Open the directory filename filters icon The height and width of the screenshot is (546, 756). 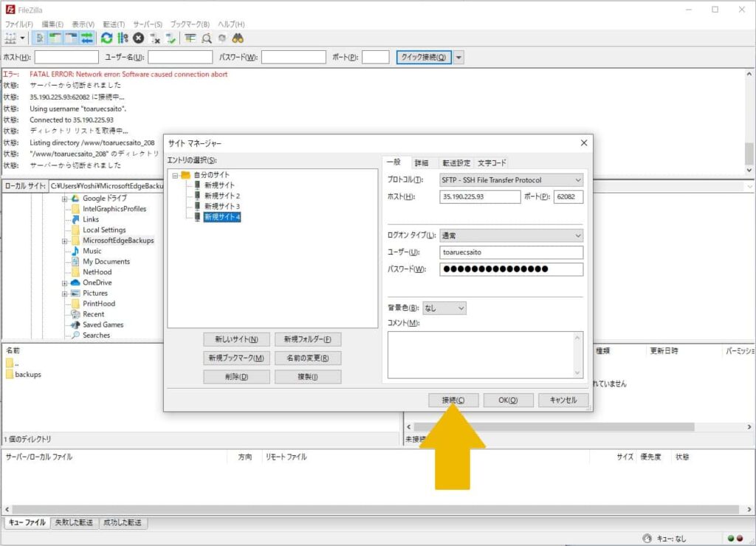click(190, 38)
